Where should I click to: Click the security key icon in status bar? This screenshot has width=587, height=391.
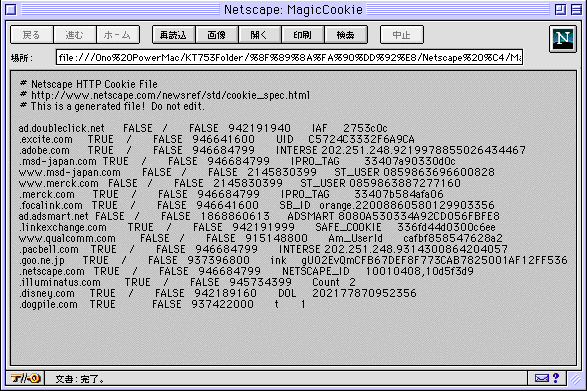[25, 378]
